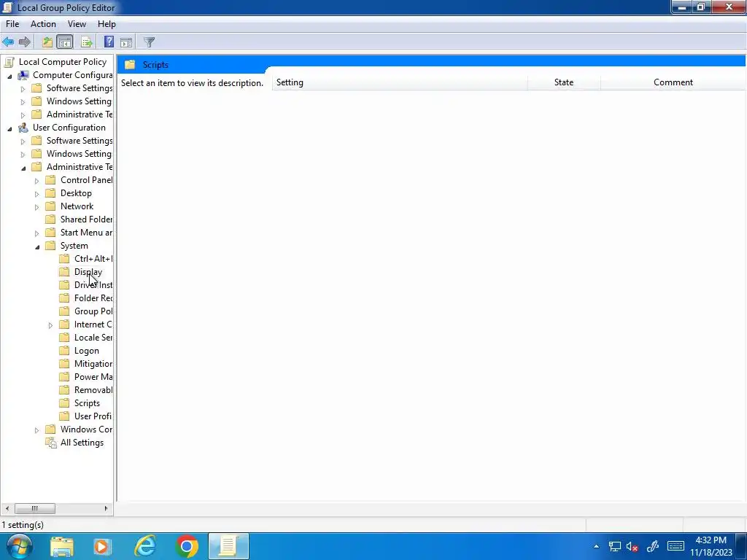Sort by the State column header

tap(564, 82)
